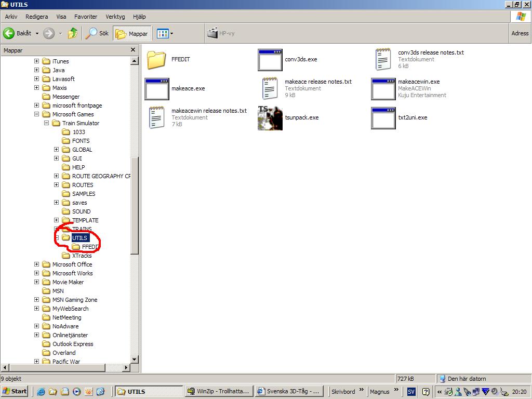Open the tsunpack.exe icon
This screenshot has width=532, height=399.
click(x=270, y=118)
